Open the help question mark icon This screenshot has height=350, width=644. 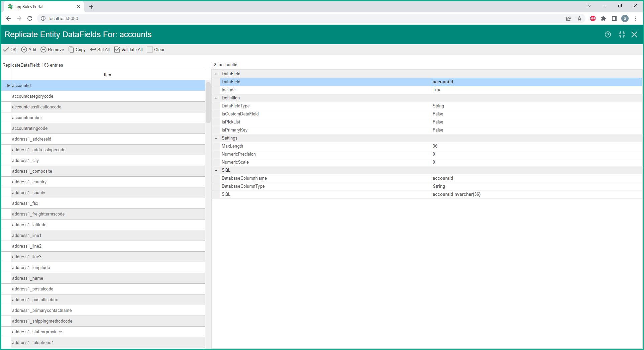(x=608, y=34)
